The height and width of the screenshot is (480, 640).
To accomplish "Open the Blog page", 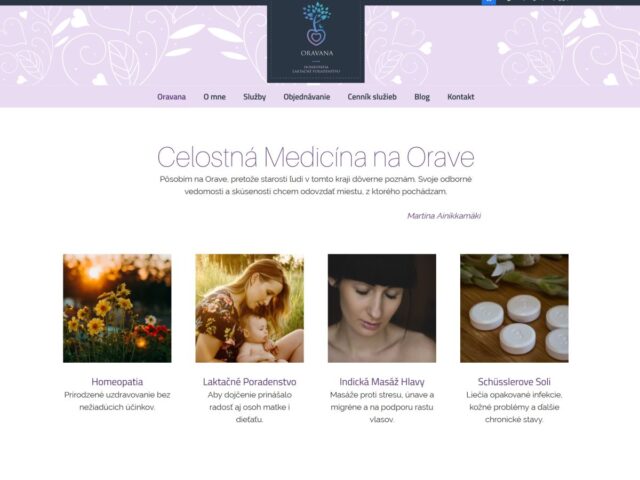I will pos(422,97).
